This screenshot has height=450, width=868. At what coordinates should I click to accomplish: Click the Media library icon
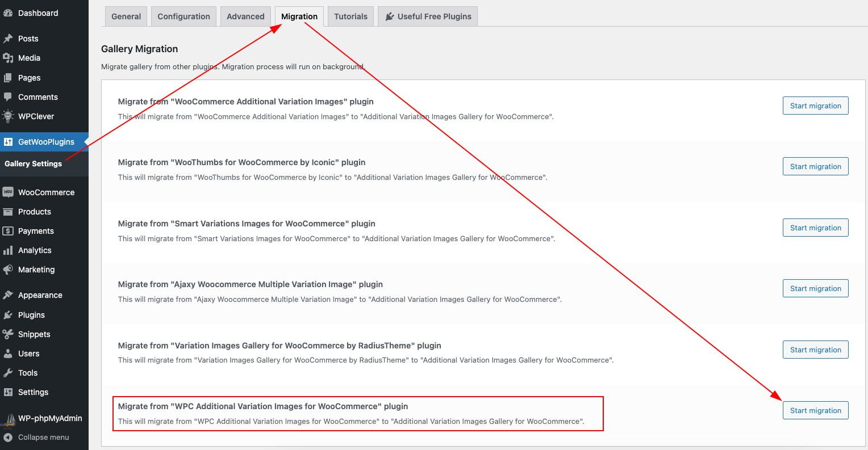[x=8, y=58]
